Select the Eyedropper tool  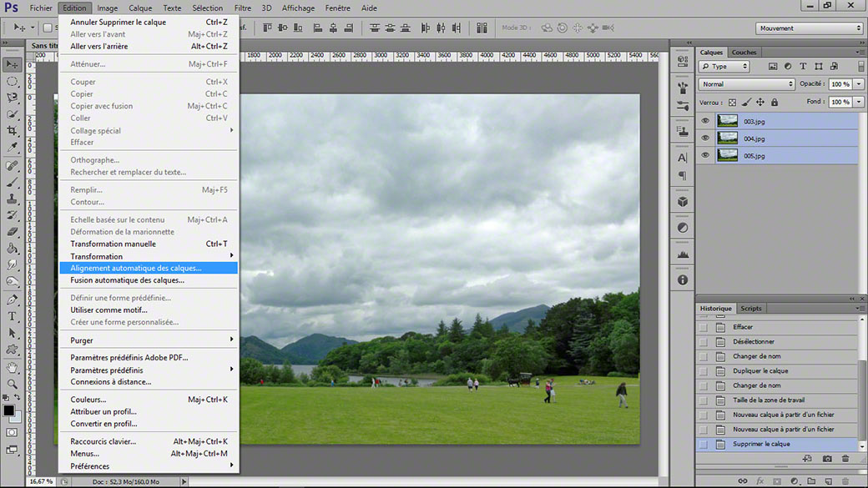[12, 147]
